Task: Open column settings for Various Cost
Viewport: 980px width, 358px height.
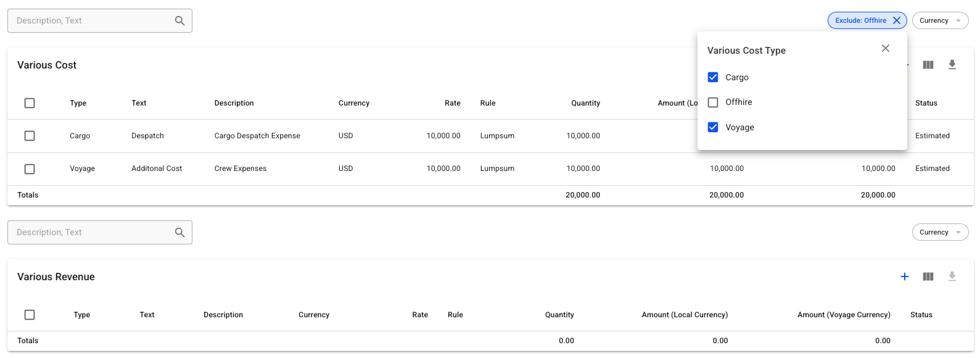Action: coord(928,65)
